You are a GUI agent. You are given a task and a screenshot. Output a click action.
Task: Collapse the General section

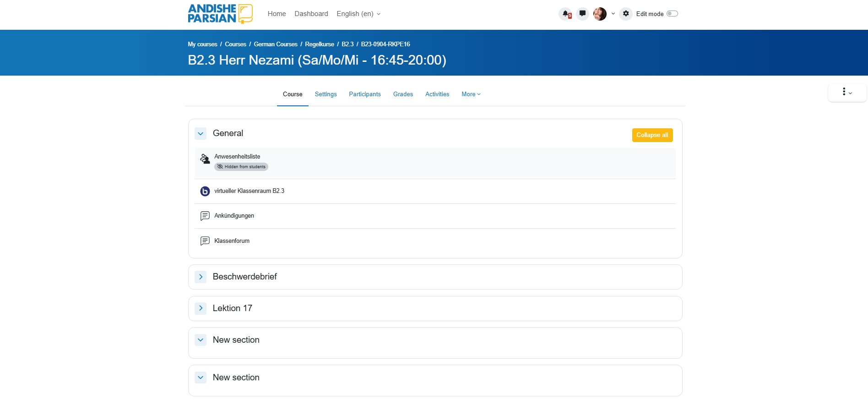pos(201,134)
